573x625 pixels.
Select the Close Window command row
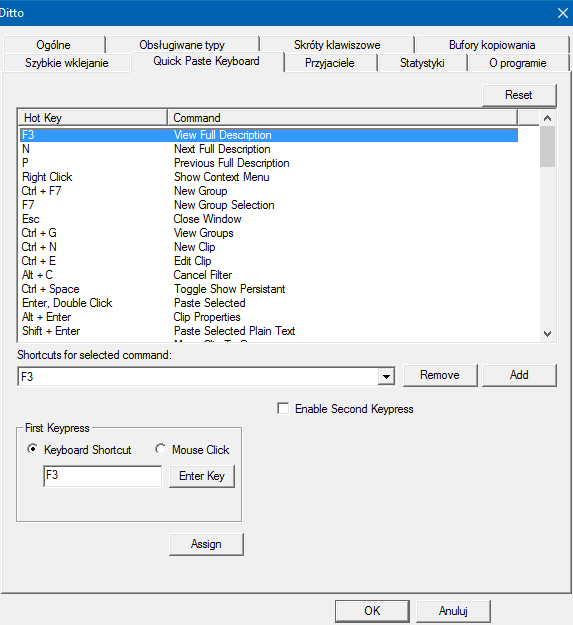pyautogui.click(x=269, y=219)
